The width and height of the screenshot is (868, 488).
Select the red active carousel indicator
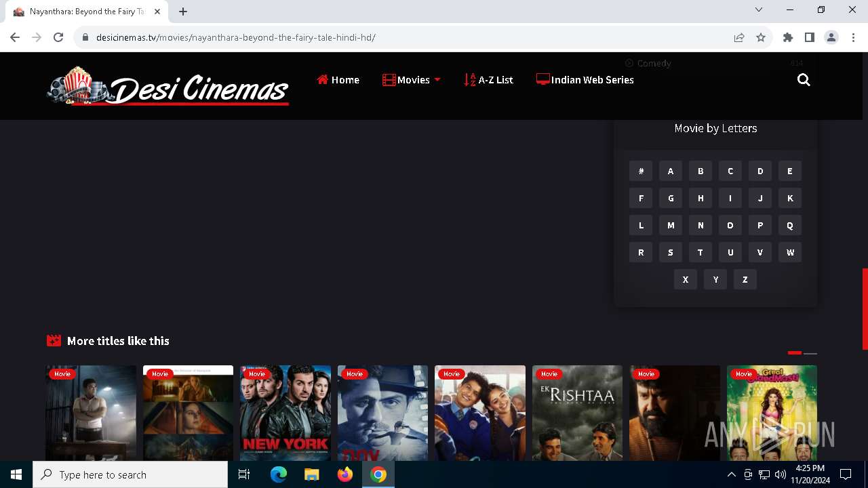pos(795,353)
